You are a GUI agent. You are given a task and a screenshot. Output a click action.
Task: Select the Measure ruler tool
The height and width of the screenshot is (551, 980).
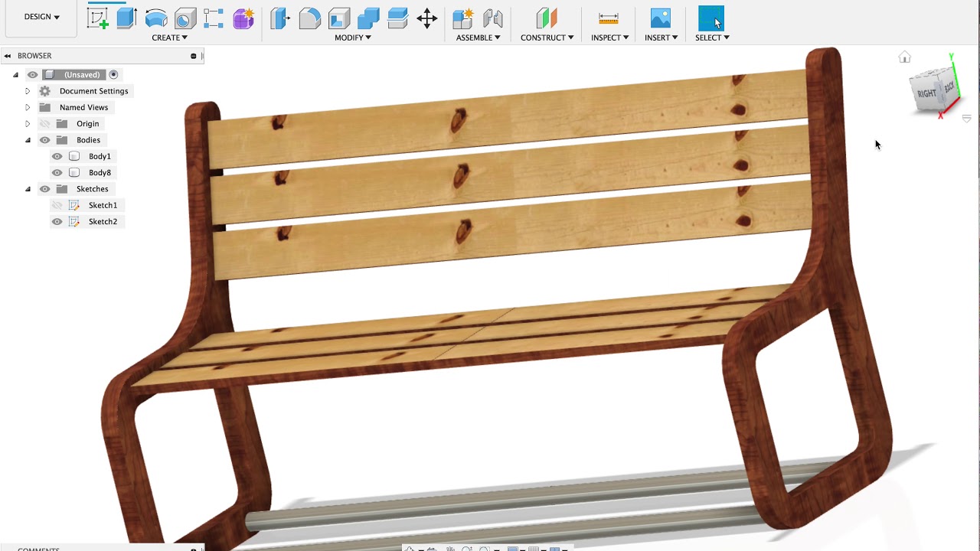609,18
